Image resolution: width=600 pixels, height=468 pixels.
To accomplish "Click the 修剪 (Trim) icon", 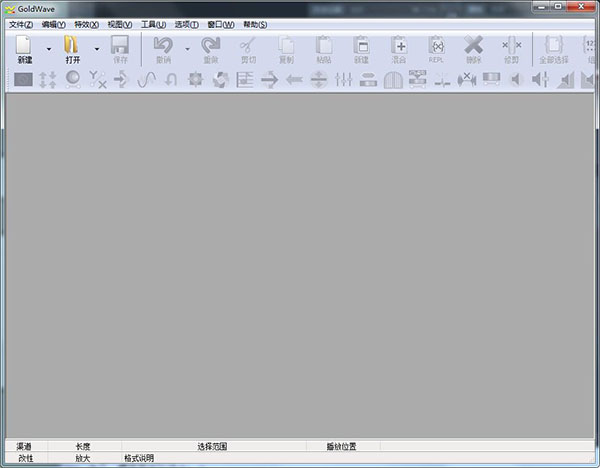I will [x=511, y=46].
